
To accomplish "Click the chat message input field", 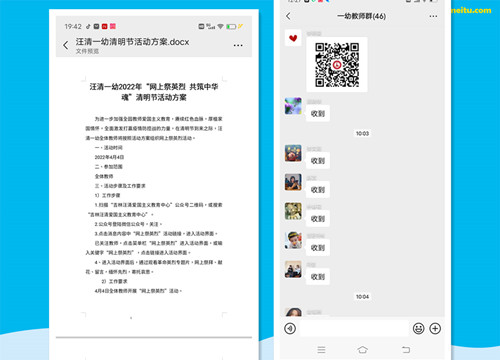I will point(354,328).
